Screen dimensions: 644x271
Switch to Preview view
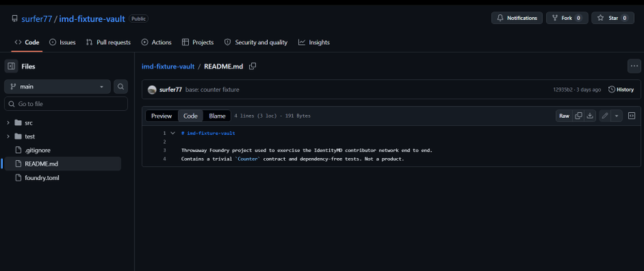[162, 116]
